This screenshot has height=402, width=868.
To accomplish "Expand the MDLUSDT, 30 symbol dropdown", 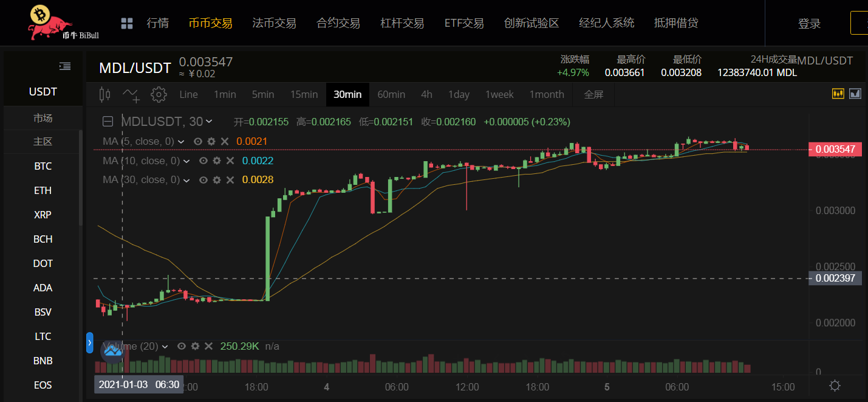I will click(x=209, y=122).
